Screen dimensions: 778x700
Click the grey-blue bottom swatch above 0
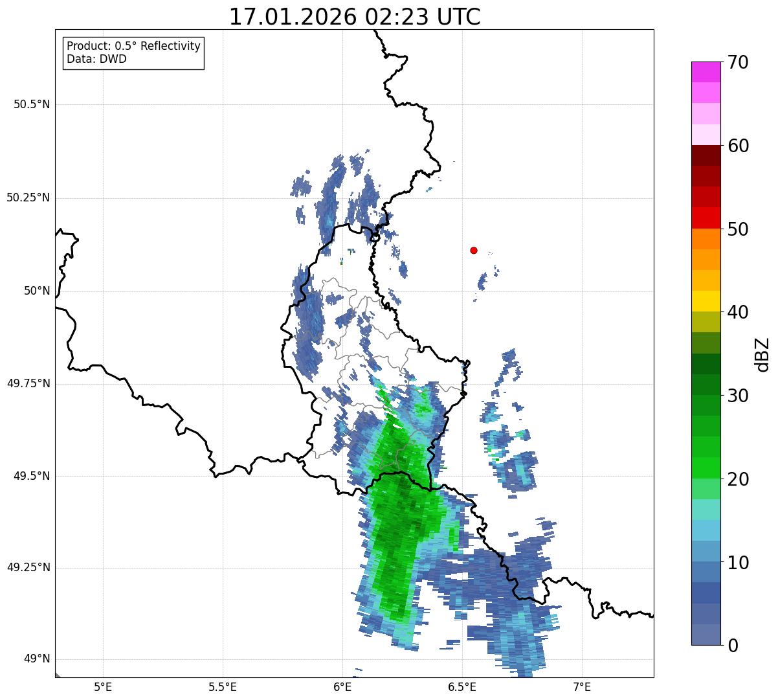pyautogui.click(x=706, y=635)
